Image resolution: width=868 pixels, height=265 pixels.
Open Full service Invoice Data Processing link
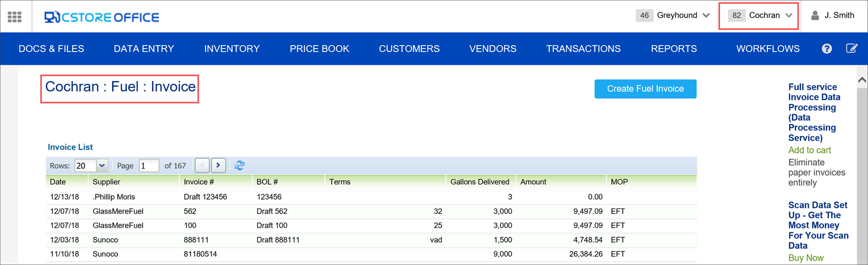[814, 112]
